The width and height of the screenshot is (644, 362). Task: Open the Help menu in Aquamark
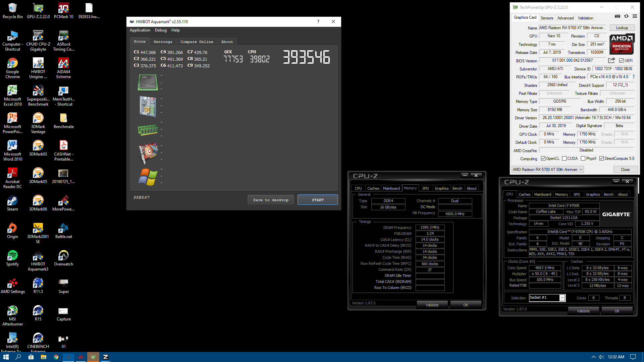click(175, 30)
